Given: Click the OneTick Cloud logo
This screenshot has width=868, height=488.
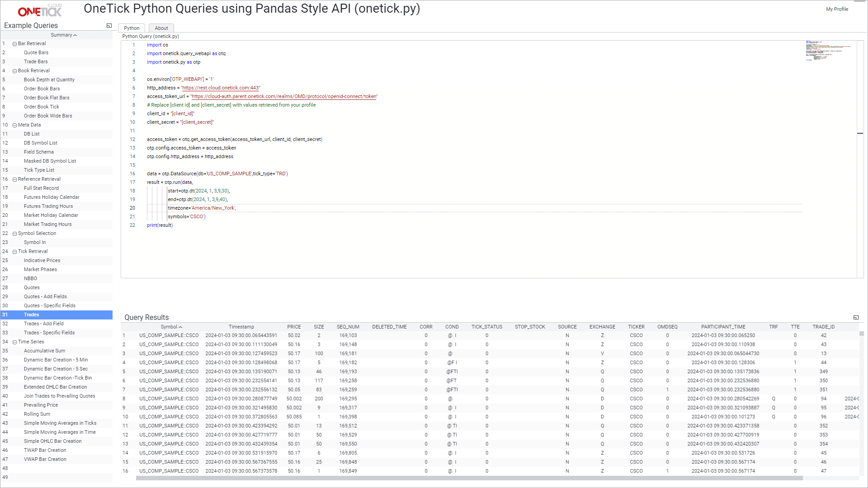Looking at the screenshot, I should click(40, 10).
